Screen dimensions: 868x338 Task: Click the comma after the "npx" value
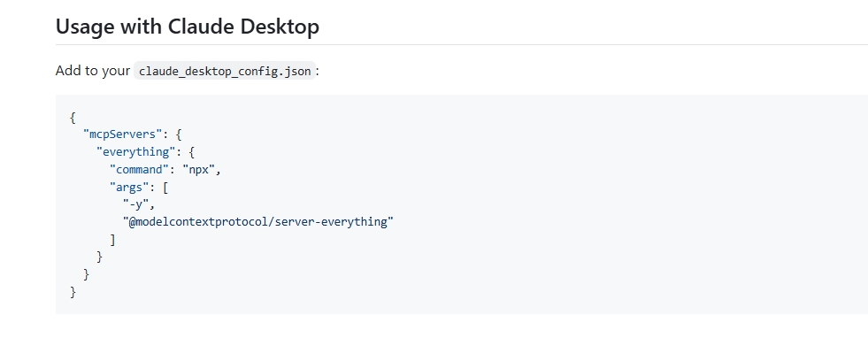click(x=219, y=172)
